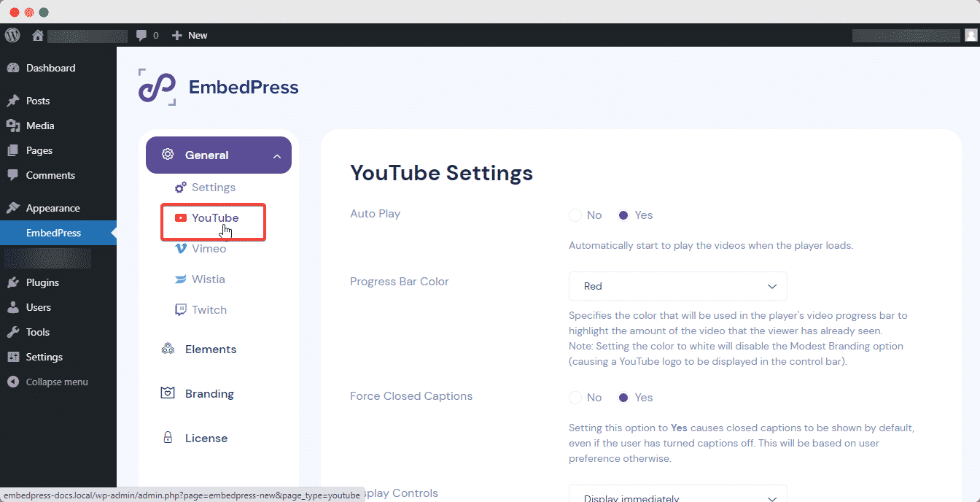Screen dimensions: 980x502
Task: Open the Progress Bar Color dropdown
Action: [678, 286]
